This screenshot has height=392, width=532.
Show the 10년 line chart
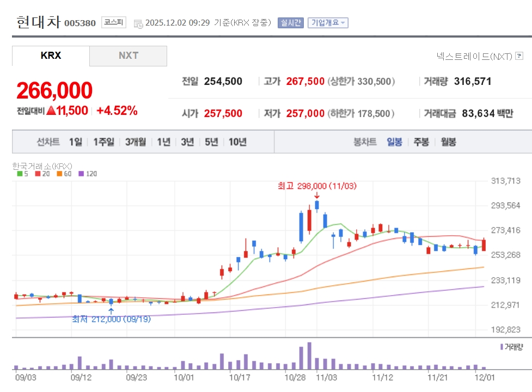point(237,142)
